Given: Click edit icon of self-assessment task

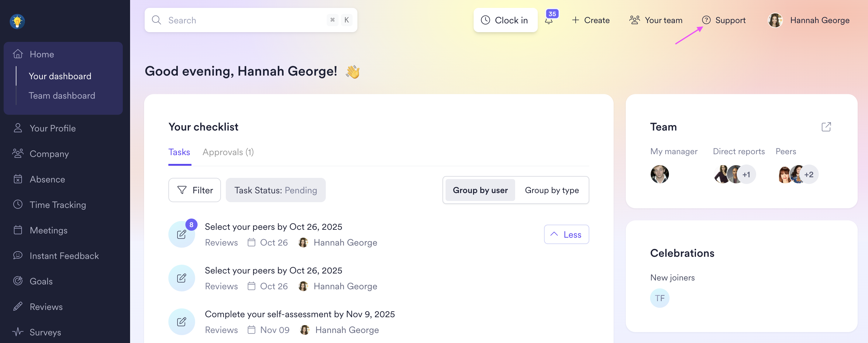Looking at the screenshot, I should point(182,321).
